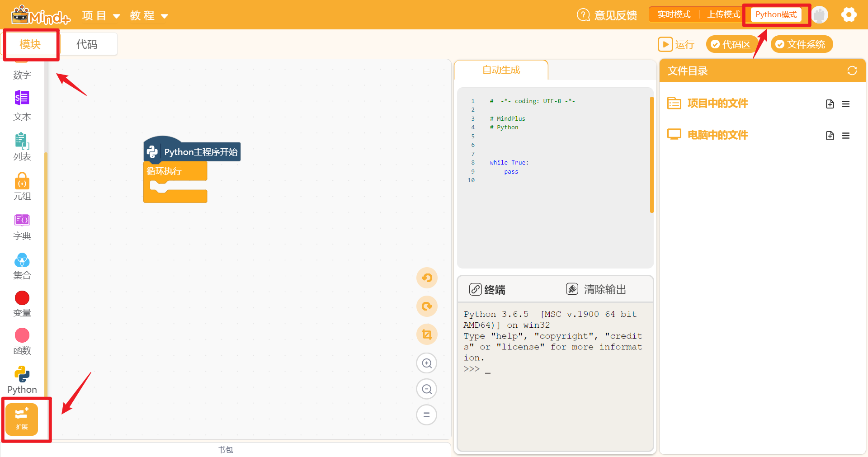
Task: Open 意见反馈 feedback
Action: [x=607, y=15]
